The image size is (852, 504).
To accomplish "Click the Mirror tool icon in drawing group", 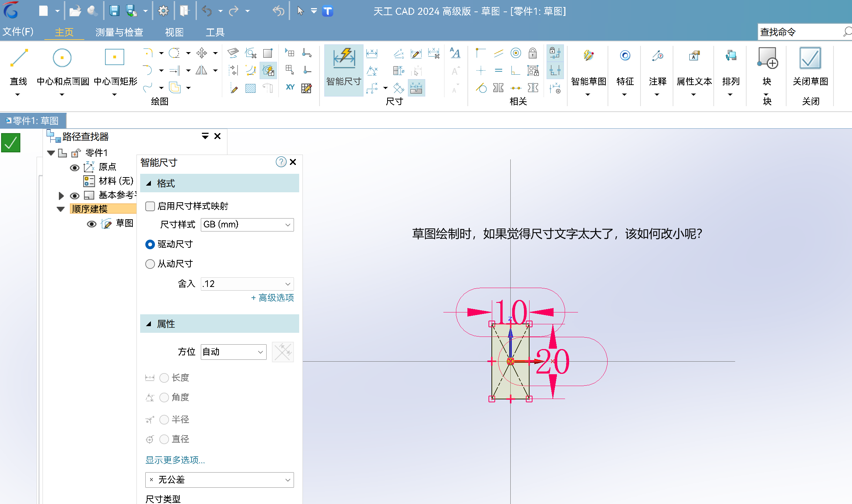I will 202,70.
